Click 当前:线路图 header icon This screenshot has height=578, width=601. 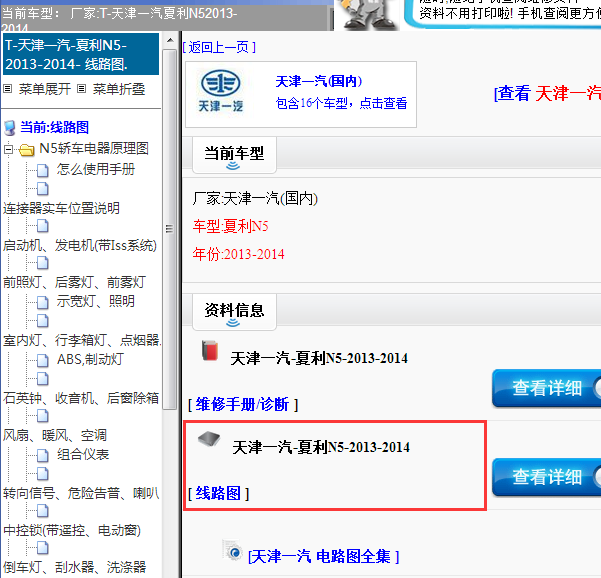[x=10, y=128]
